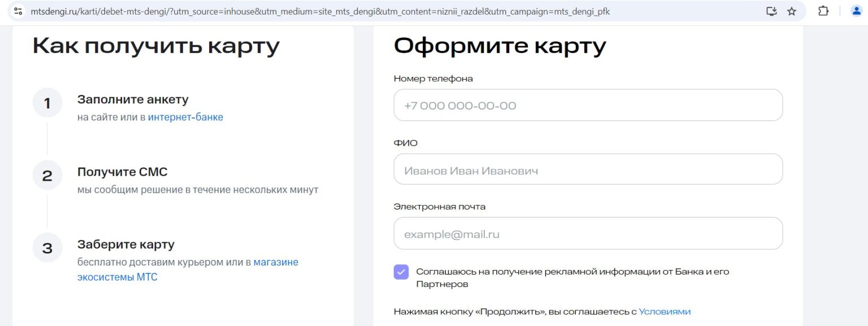Bookmark this page with the star icon
This screenshot has height=326, width=868.
tap(792, 11)
